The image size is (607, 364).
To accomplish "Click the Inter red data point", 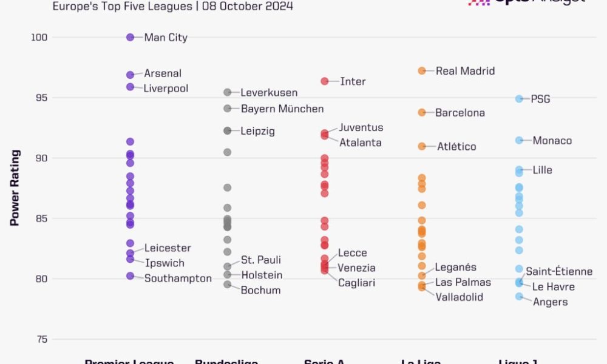I will 325,81.
